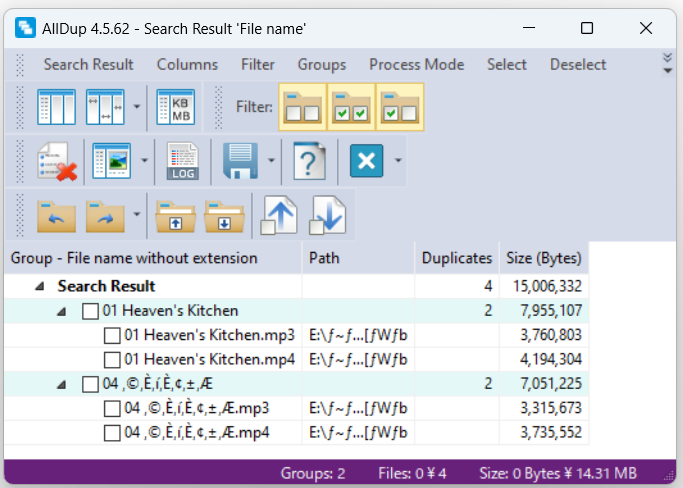Screen dimensions: 683x488
Task: Click the first toolbar's dotted drag handle
Action: (20, 64)
